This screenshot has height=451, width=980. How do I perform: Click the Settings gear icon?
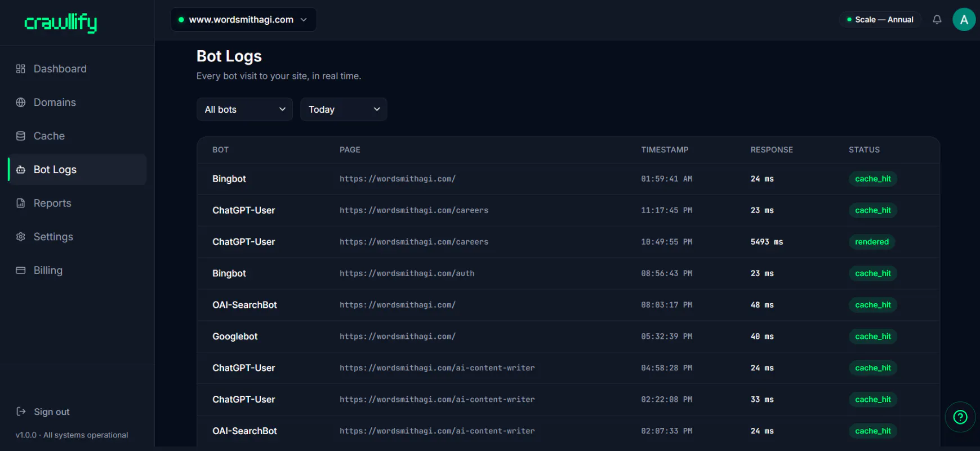click(x=21, y=237)
